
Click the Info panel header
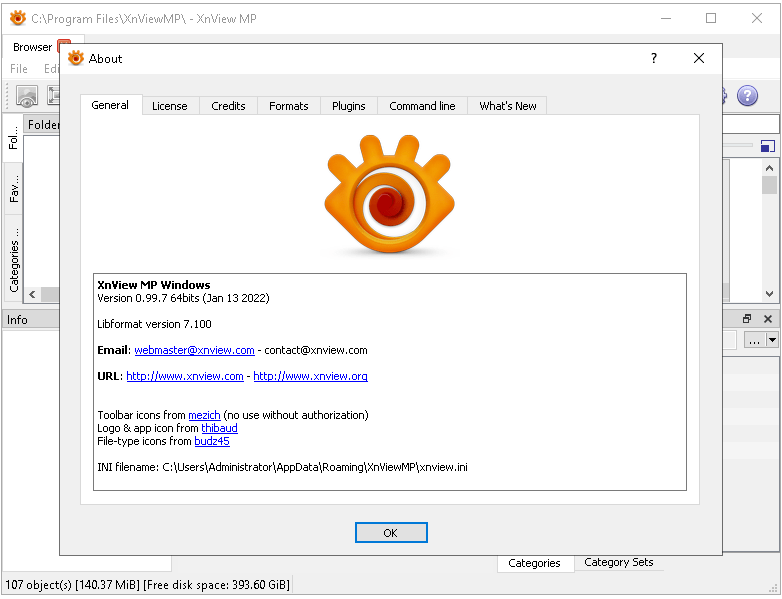click(x=31, y=320)
